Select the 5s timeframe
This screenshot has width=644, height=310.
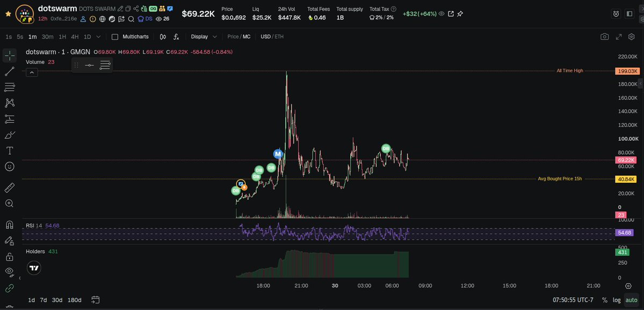[x=20, y=37]
